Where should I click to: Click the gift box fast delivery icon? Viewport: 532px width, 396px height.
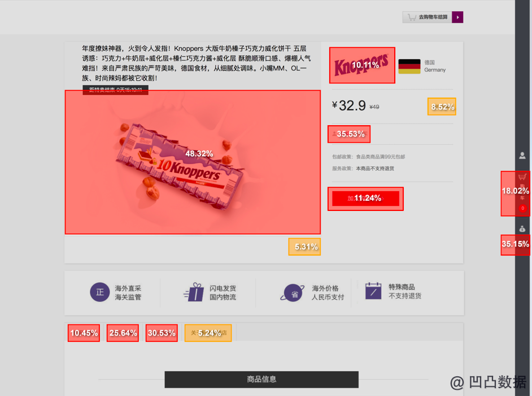(x=194, y=292)
